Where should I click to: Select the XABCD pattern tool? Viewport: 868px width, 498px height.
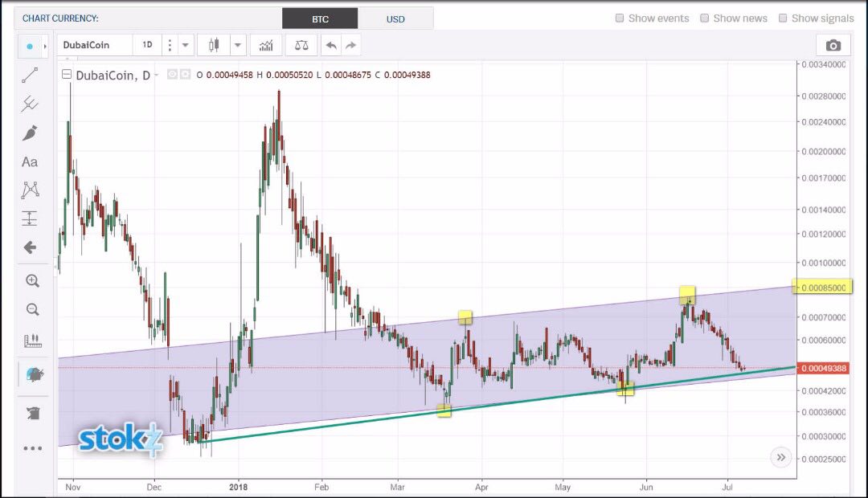coord(30,190)
